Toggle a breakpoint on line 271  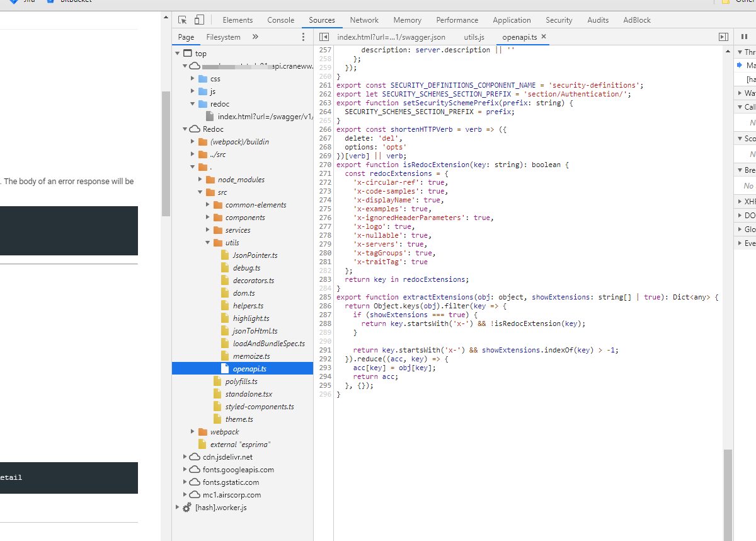[x=324, y=173]
